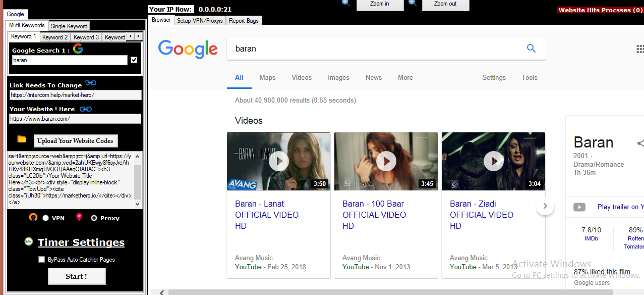Switch to the Setup VPN/Proxis tab
644x295 pixels.
200,21
